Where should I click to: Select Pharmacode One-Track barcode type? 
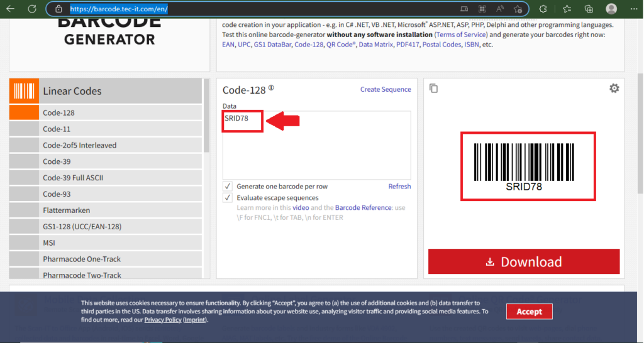(82, 259)
